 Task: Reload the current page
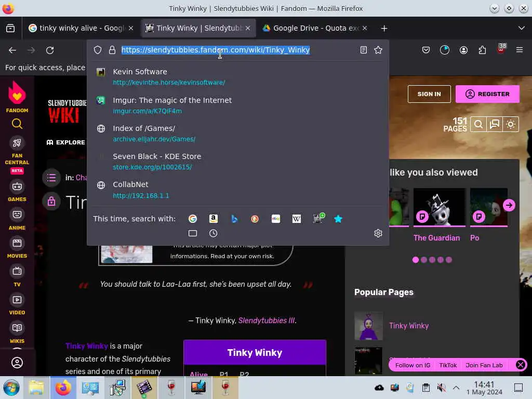pyautogui.click(x=50, y=50)
